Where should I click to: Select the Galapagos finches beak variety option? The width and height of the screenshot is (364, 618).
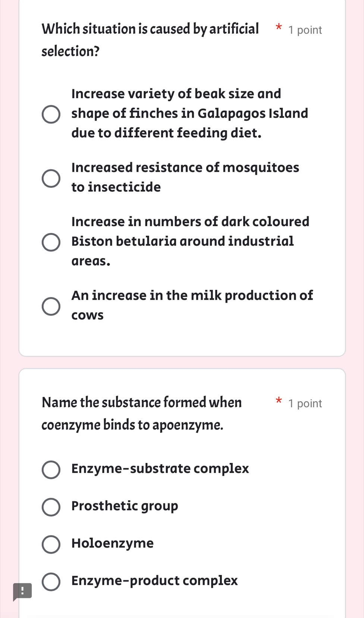[51, 114]
